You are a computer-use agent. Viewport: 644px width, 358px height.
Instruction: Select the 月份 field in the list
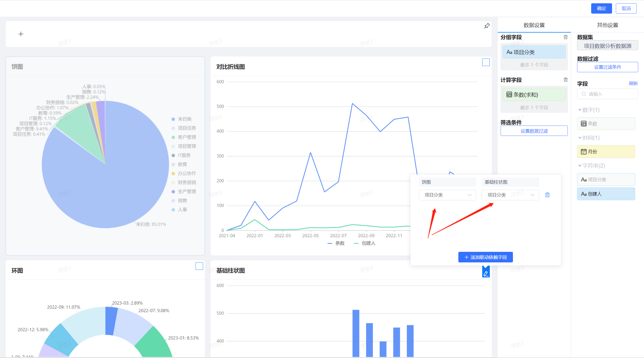click(x=606, y=152)
